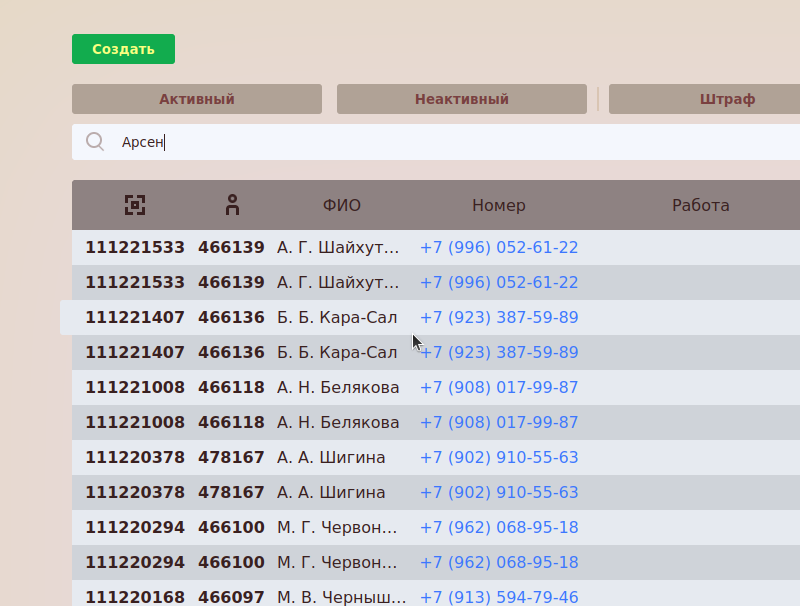Viewport: 800px width, 606px height.
Task: Click the magnifier search icon
Action: (x=95, y=142)
